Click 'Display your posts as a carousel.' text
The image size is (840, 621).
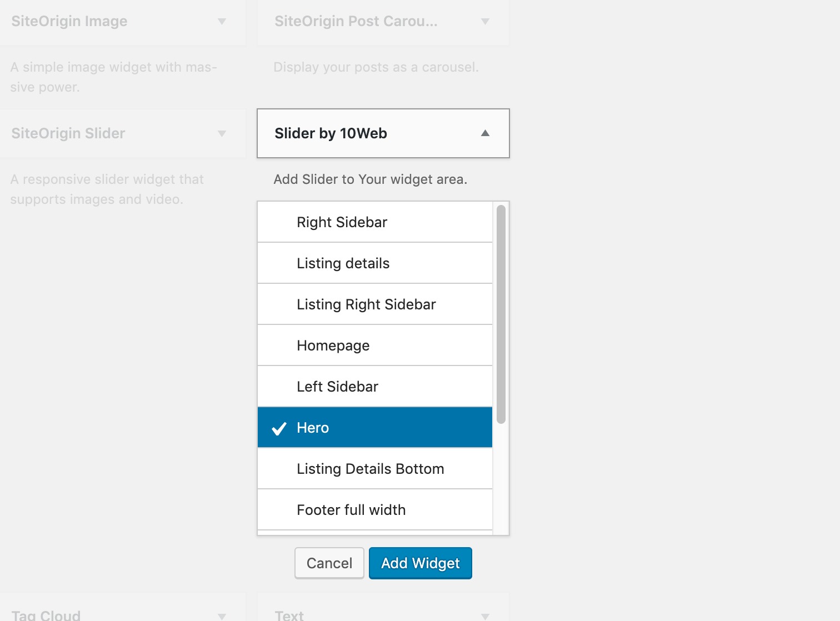point(376,67)
